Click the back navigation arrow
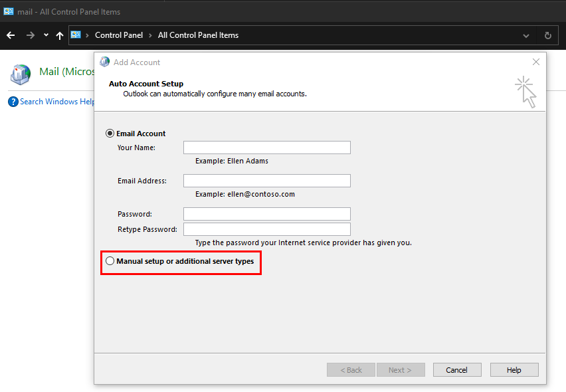This screenshot has height=392, width=566. (10, 35)
